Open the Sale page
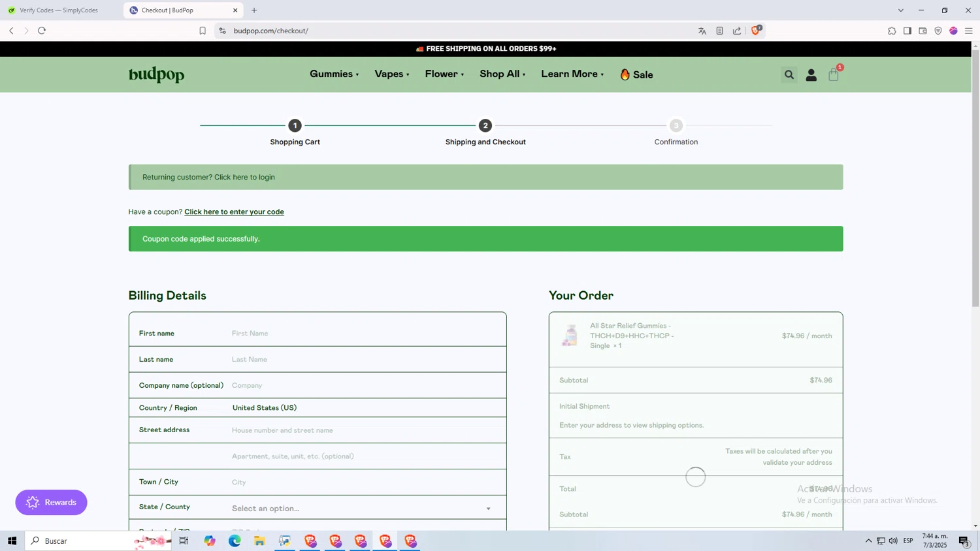The width and height of the screenshot is (980, 551). pyautogui.click(x=636, y=74)
